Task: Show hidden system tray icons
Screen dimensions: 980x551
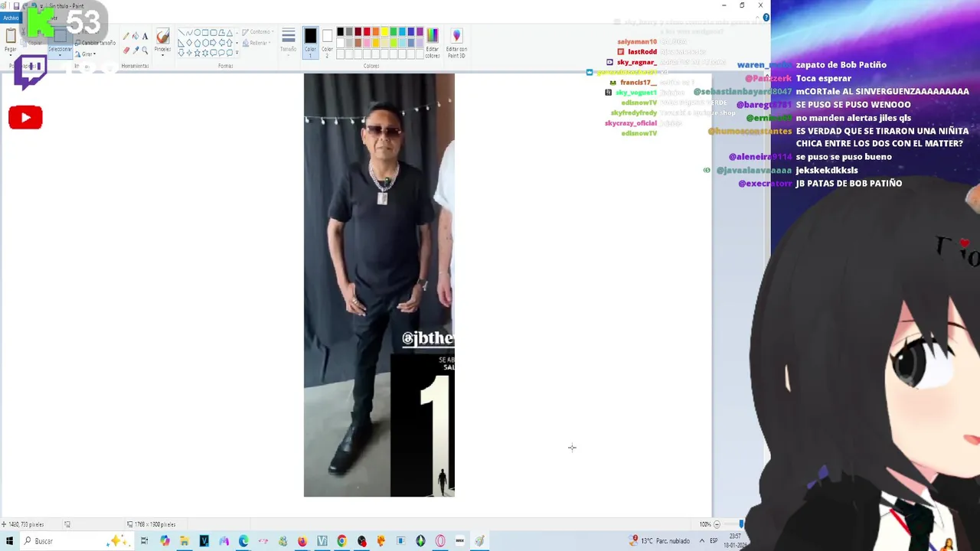Action: coord(702,540)
